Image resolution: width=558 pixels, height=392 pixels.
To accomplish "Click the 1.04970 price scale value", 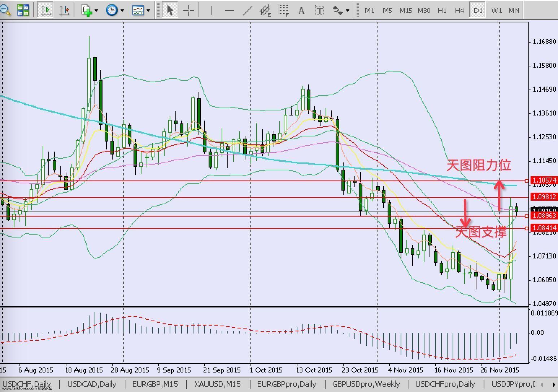I will pos(544,304).
